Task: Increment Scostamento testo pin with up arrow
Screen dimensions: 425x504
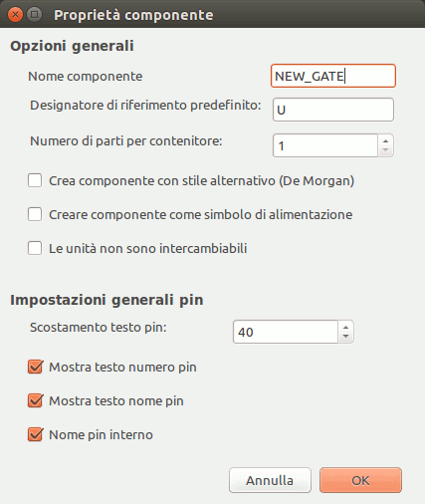Action: pos(345,327)
